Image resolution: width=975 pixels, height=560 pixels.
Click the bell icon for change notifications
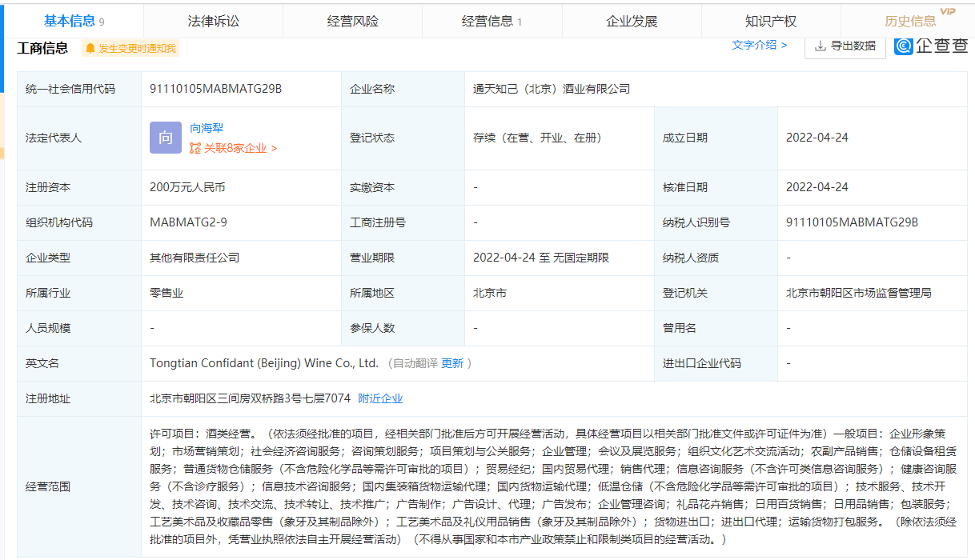coord(90,49)
